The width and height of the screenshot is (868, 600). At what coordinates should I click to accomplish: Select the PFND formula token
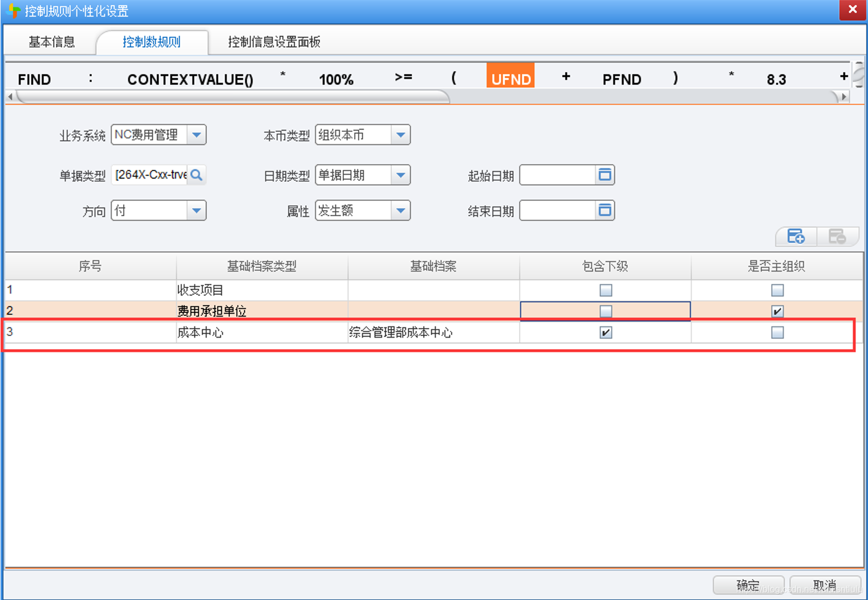pyautogui.click(x=622, y=79)
